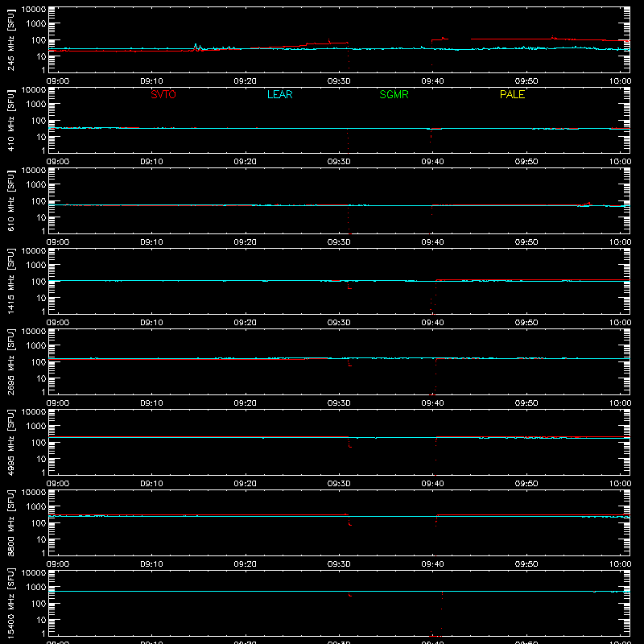Select the 15400 MHz [SFU] axis label
This screenshot has width=644, height=644.
[x=11, y=603]
